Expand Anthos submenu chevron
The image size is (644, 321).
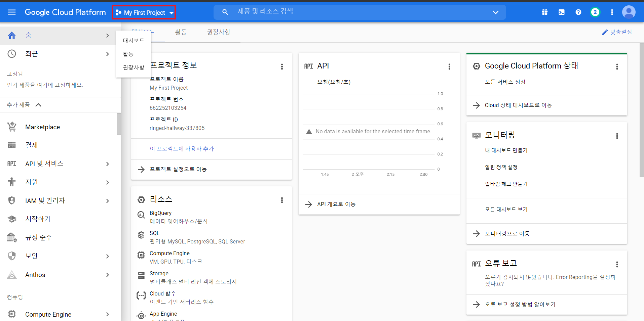coord(108,275)
